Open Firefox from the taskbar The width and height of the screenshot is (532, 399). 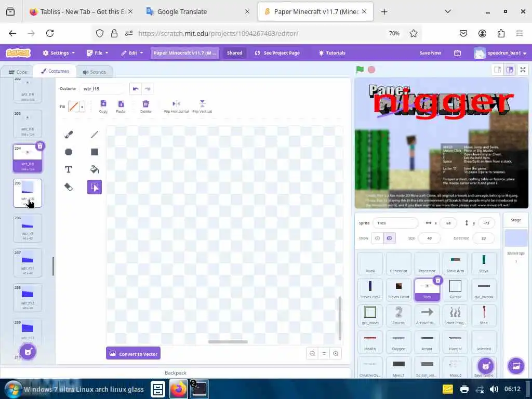click(179, 389)
